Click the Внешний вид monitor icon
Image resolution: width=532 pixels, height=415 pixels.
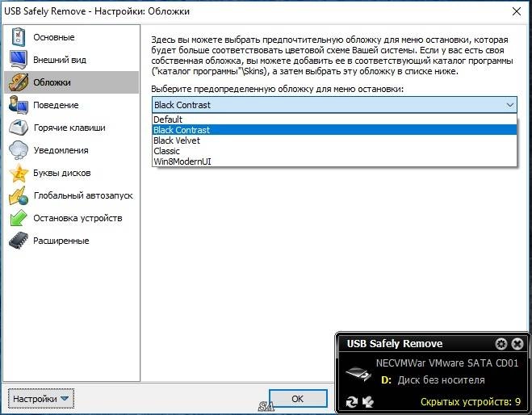click(19, 60)
